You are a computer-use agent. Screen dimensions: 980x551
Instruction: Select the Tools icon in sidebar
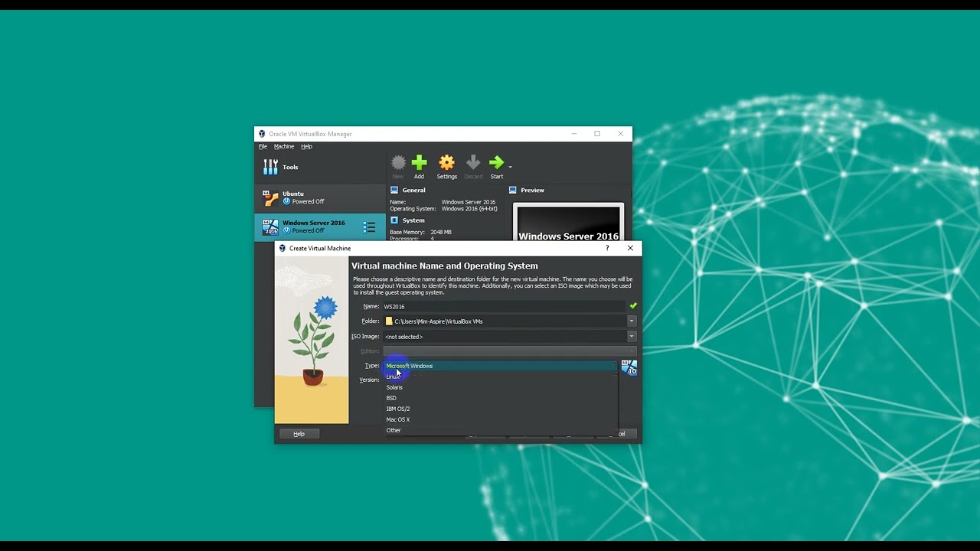coord(270,167)
